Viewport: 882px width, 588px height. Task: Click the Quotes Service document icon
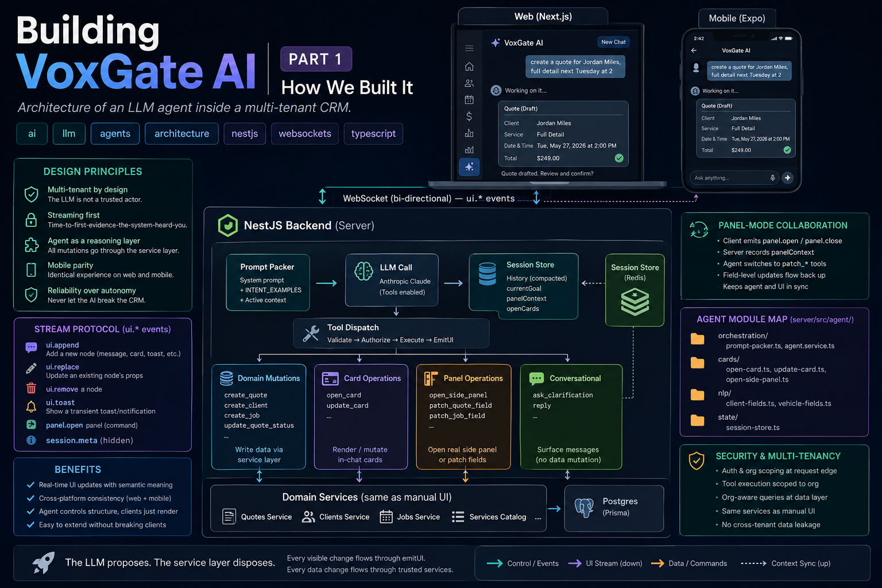tap(229, 517)
